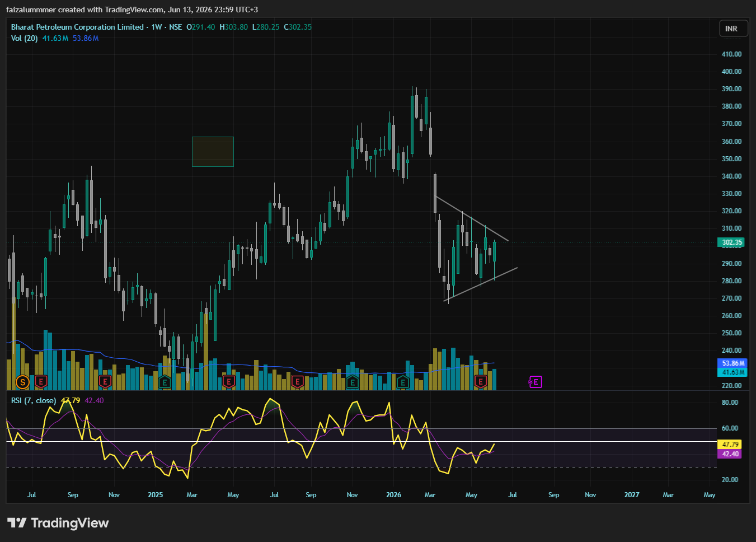
Task: Click the 2026 label on the time axis
Action: [394, 495]
